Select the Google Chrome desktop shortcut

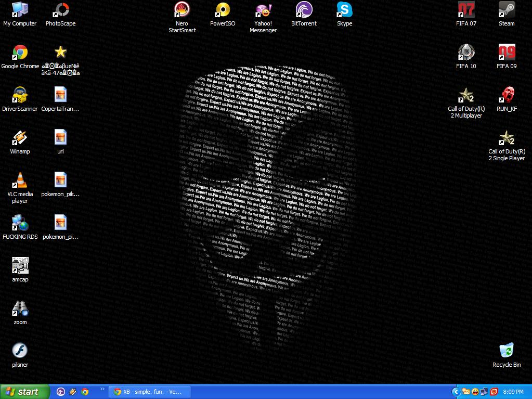[x=20, y=57]
